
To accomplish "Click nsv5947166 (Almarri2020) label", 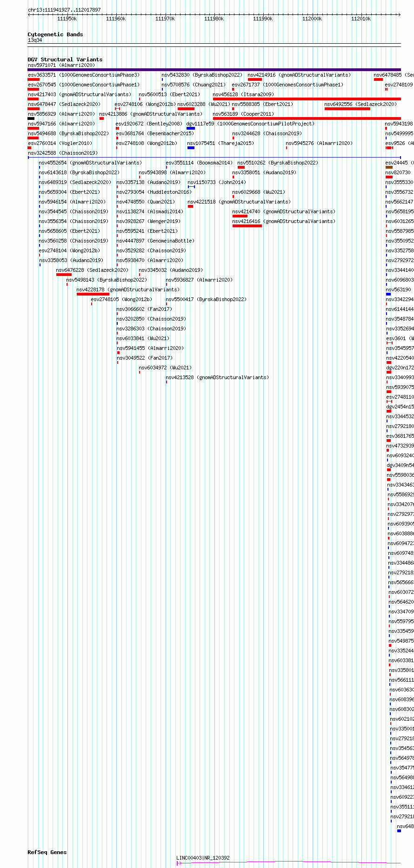I will 61,124.
